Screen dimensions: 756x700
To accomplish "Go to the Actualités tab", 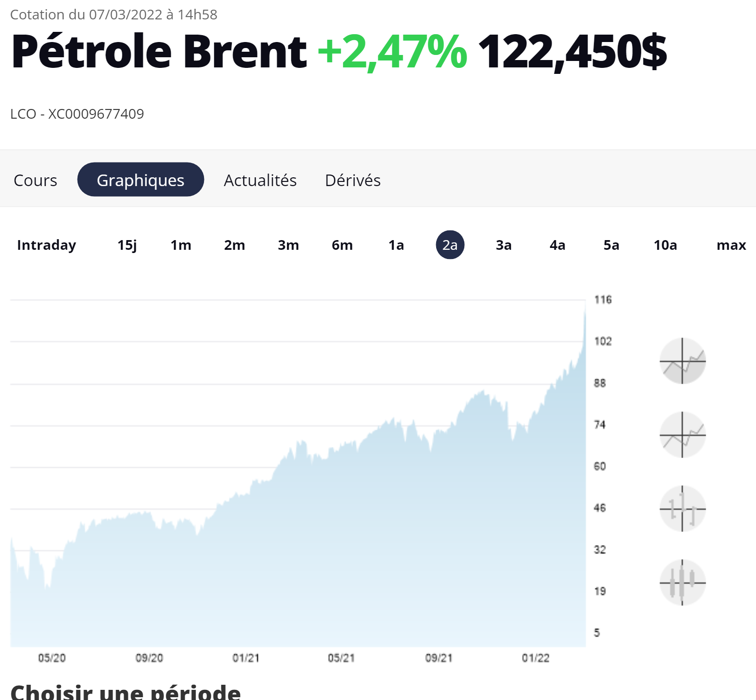I will (260, 180).
